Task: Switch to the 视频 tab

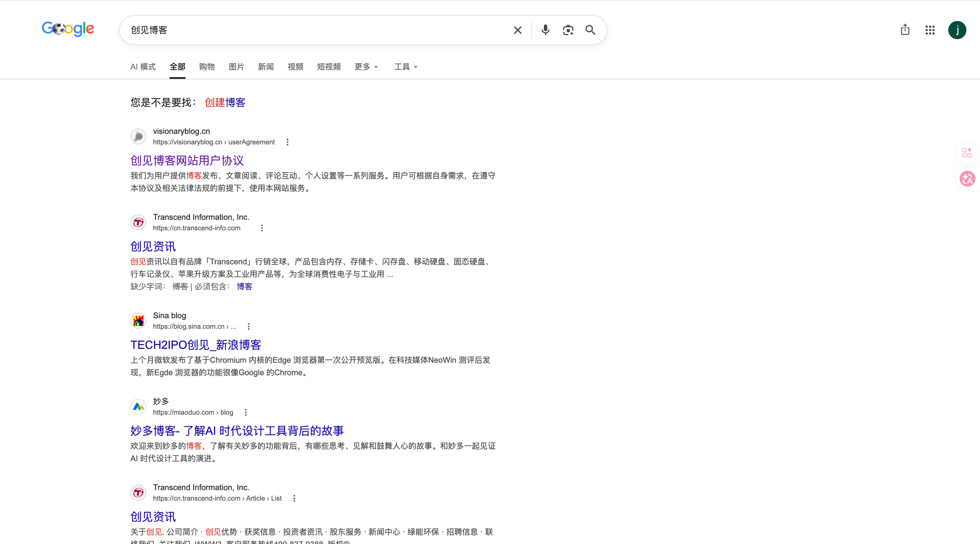Action: pos(295,67)
